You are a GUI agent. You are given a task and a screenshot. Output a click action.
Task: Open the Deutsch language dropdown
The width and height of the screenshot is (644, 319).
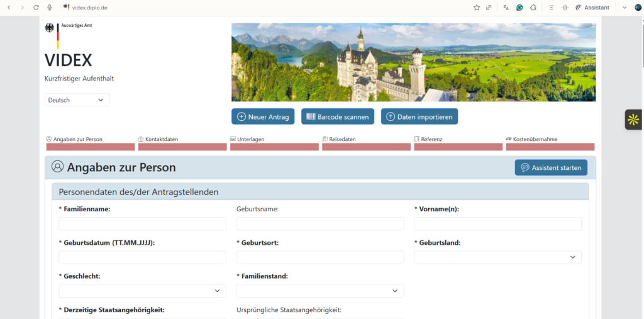pos(77,100)
